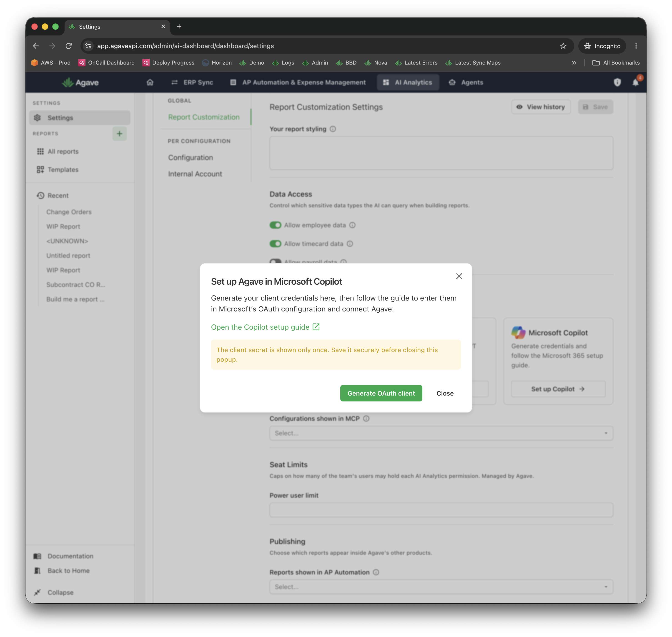Select Configuration in settings nav
672x637 pixels.
(191, 157)
